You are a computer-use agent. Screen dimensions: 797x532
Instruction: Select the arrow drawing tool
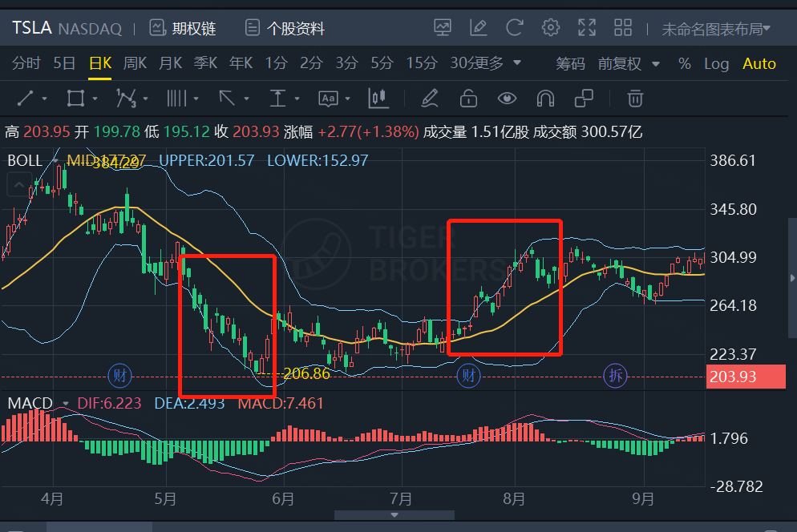tap(227, 98)
